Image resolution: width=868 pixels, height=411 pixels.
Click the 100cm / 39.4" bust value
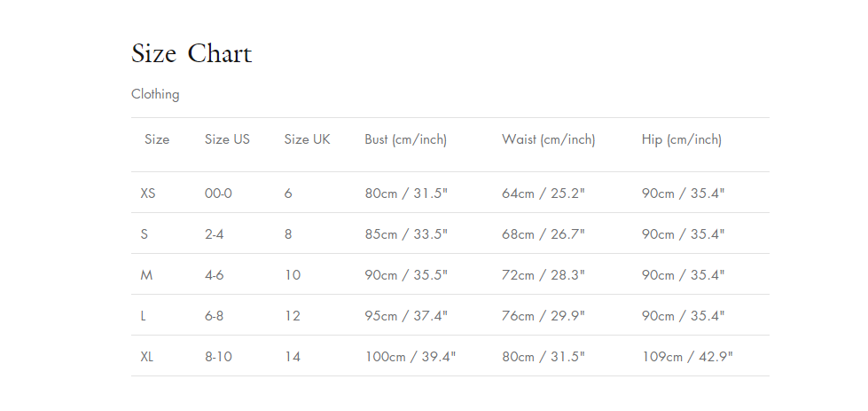[411, 357]
